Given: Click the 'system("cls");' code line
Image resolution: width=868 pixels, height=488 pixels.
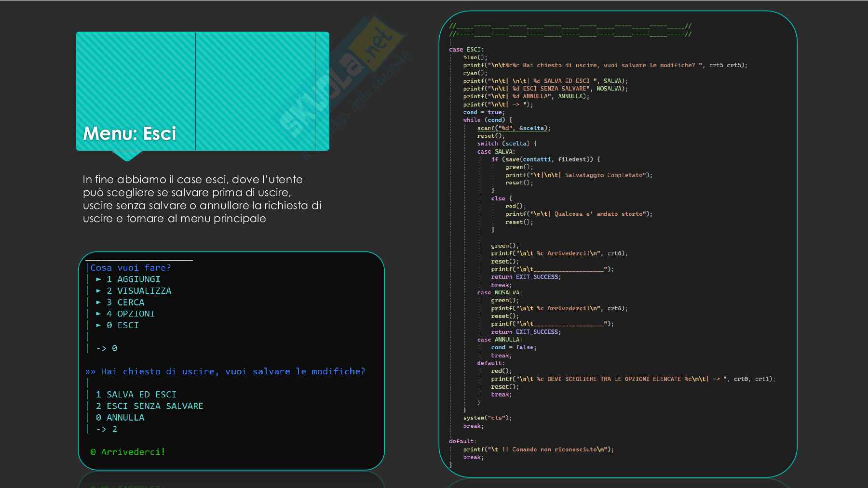Looking at the screenshot, I should tap(487, 418).
